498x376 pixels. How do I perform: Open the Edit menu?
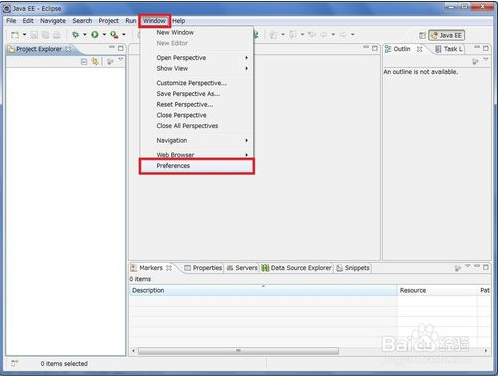(x=28, y=21)
